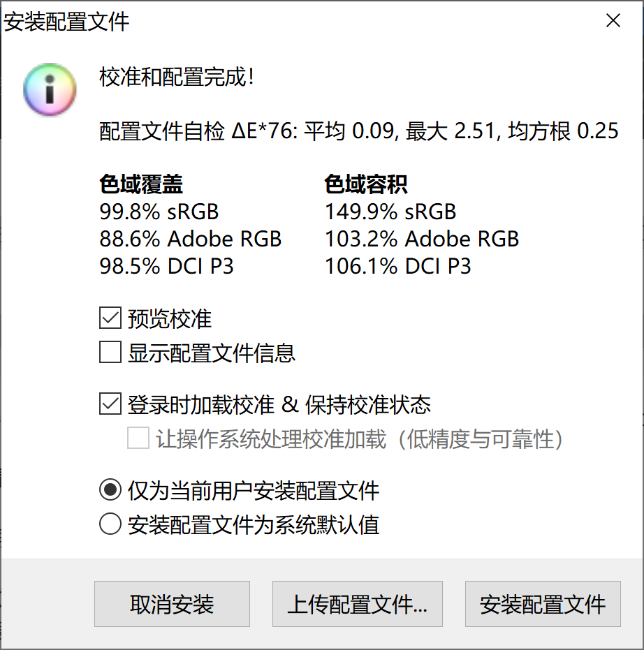The height and width of the screenshot is (650, 644).
Task: Click the rainbow info icon
Action: tap(48, 89)
